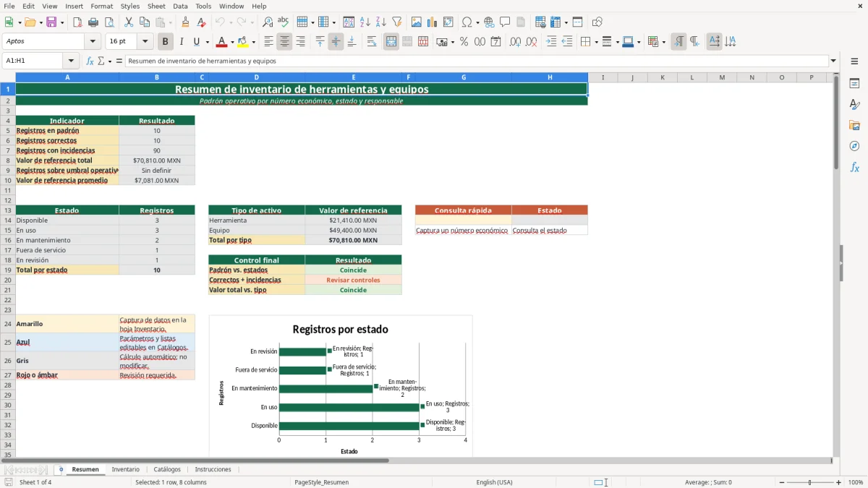Viewport: 868px width, 488px height.
Task: Open conditional formatting dropdown arrow
Action: (663, 42)
